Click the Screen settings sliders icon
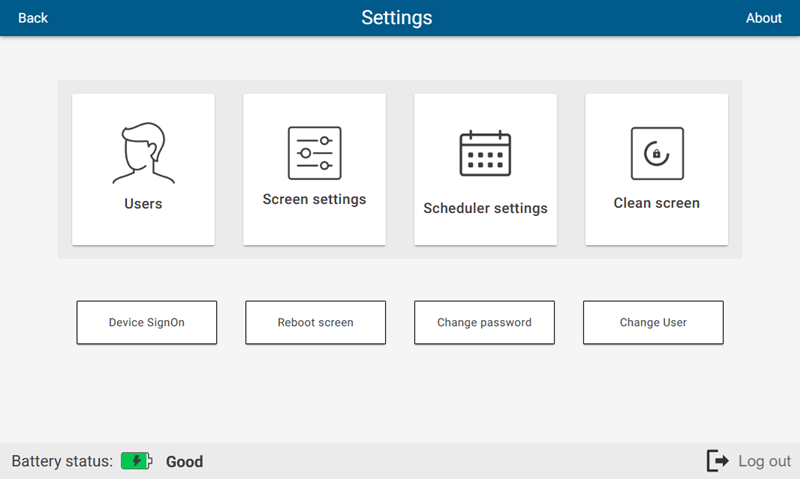 pyautogui.click(x=314, y=153)
